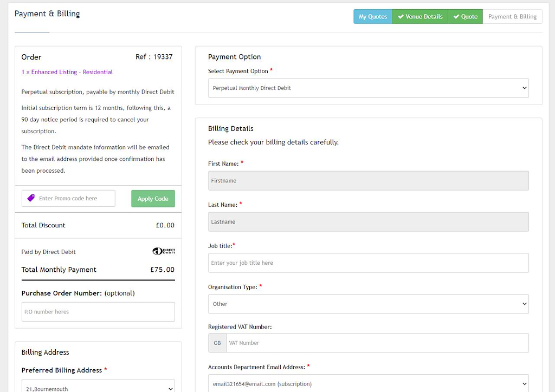Viewport: 555px width, 392px height.
Task: Click the Total Discount £0.00 value
Action: (x=165, y=225)
